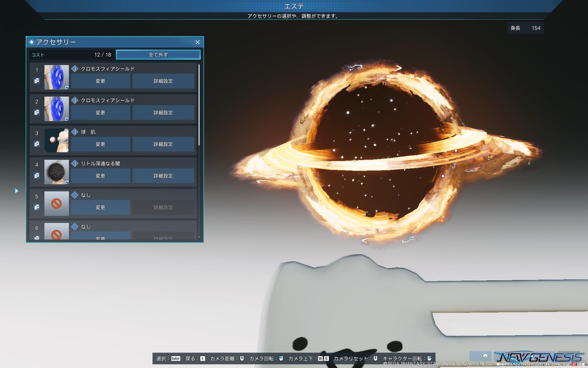Click the diamond icon beside slot 5 なし
588x368 pixels.
point(75,195)
